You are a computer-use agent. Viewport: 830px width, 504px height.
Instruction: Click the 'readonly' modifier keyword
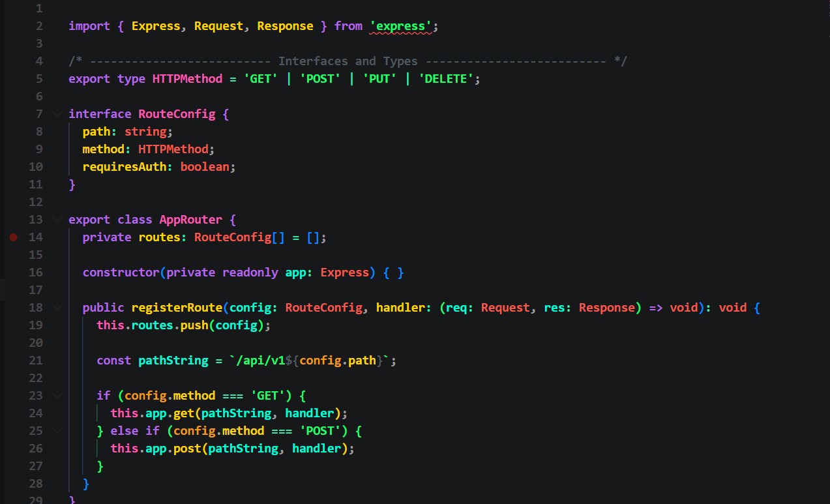click(250, 273)
